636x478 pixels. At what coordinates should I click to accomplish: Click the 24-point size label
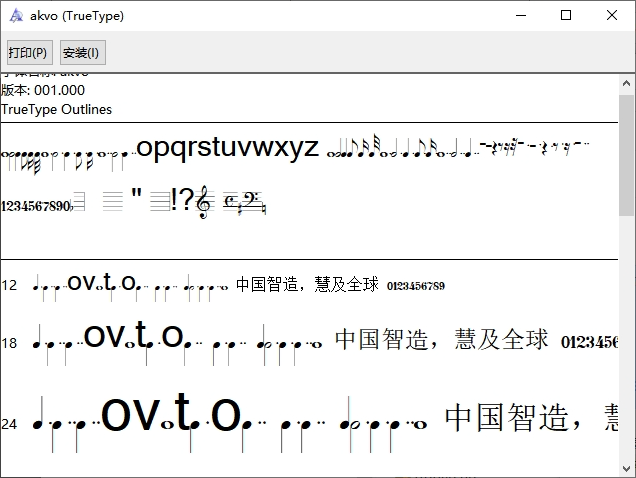click(9, 424)
